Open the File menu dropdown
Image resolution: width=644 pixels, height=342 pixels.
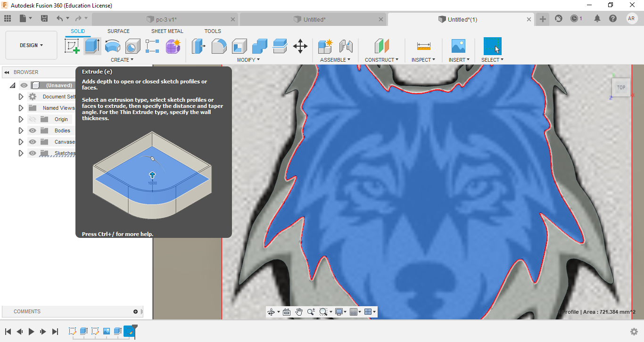click(x=26, y=18)
